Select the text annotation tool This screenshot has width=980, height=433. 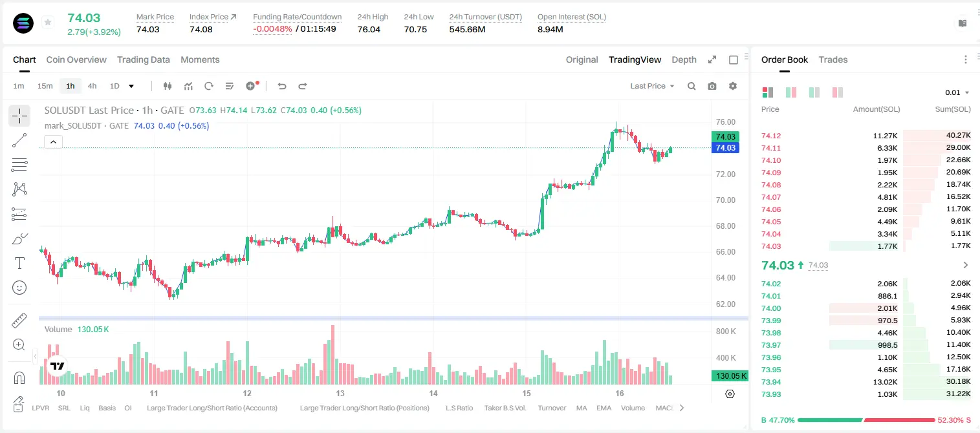[19, 263]
